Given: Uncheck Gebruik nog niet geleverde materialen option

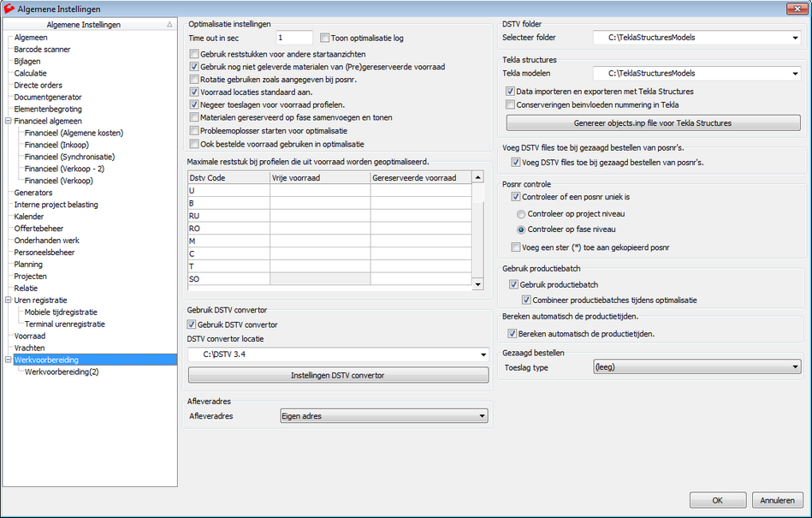Looking at the screenshot, I should click(194, 67).
